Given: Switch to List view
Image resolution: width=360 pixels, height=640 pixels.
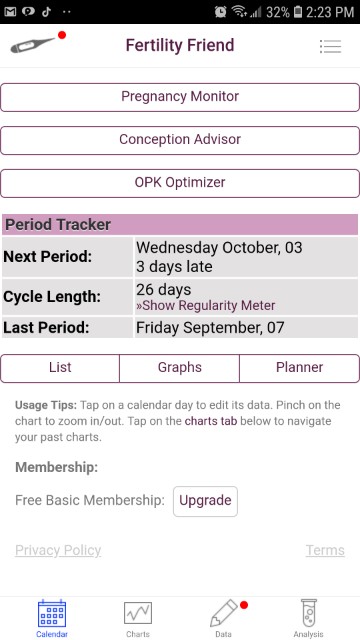Looking at the screenshot, I should (x=60, y=368).
